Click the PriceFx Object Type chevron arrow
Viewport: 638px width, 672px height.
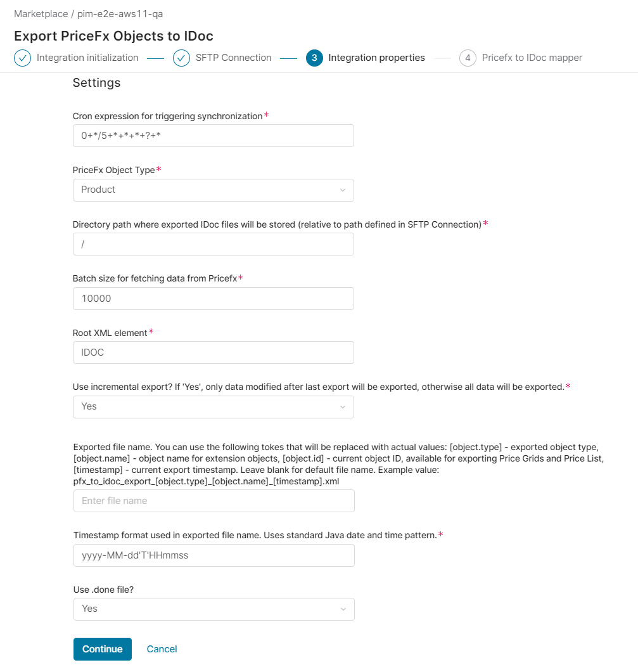point(343,190)
